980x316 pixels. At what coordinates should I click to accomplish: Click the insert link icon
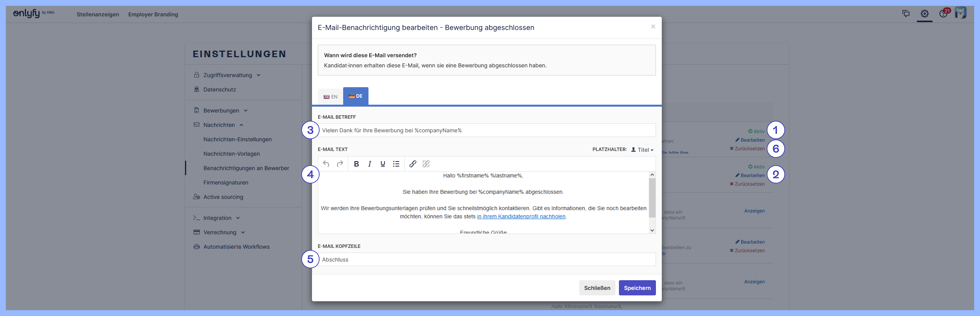click(x=413, y=164)
